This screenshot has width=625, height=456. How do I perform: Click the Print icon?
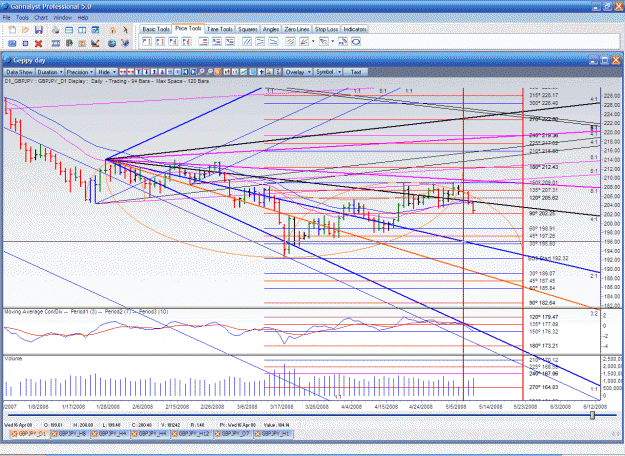click(x=55, y=30)
